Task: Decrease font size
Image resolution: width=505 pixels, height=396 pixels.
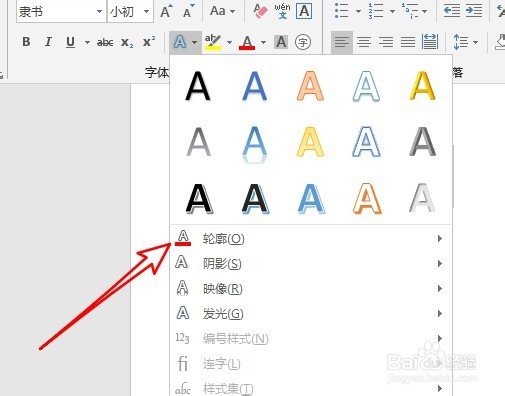Action: pos(189,11)
